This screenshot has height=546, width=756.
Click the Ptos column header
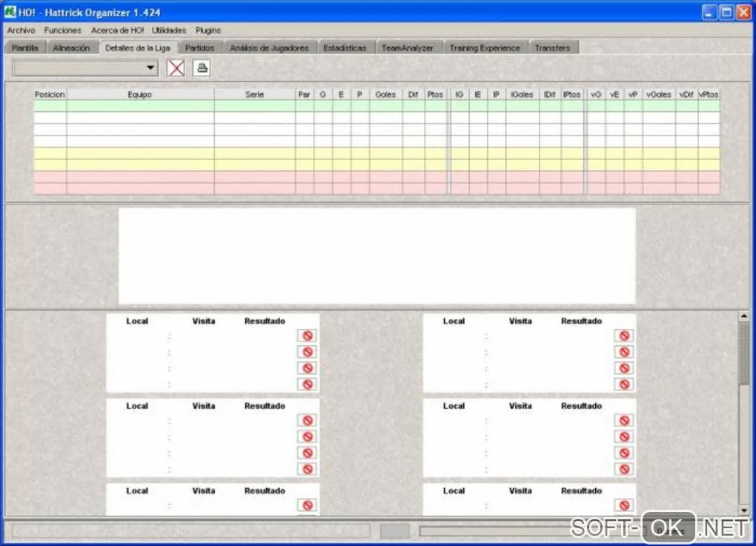tap(435, 94)
